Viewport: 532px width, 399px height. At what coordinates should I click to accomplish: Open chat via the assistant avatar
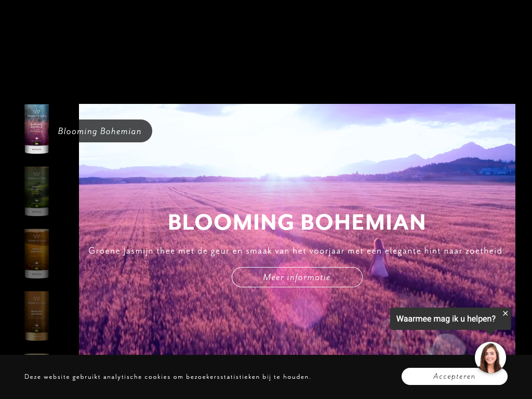(490, 357)
